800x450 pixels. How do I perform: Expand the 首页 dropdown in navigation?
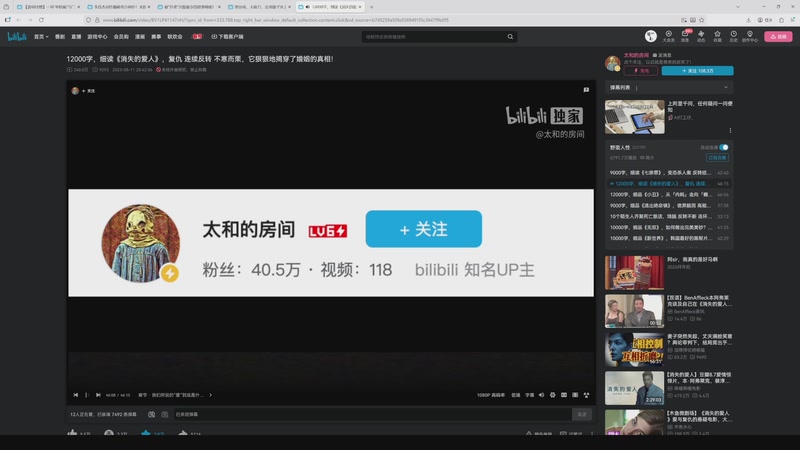[41, 37]
